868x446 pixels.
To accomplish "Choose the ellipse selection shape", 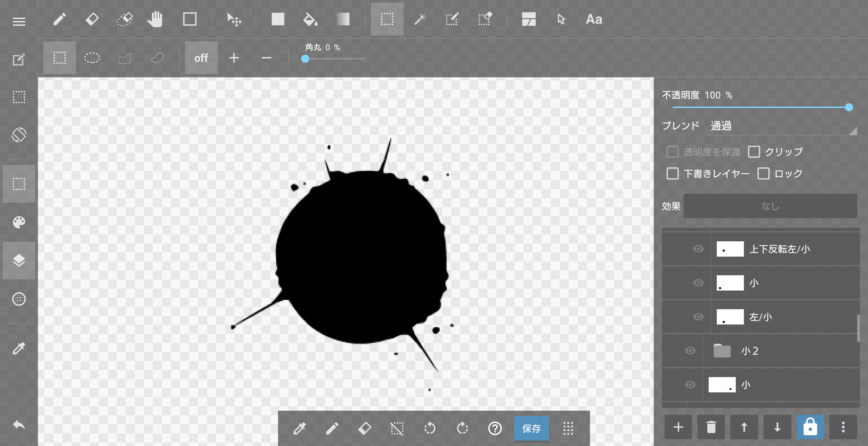I will click(x=92, y=58).
